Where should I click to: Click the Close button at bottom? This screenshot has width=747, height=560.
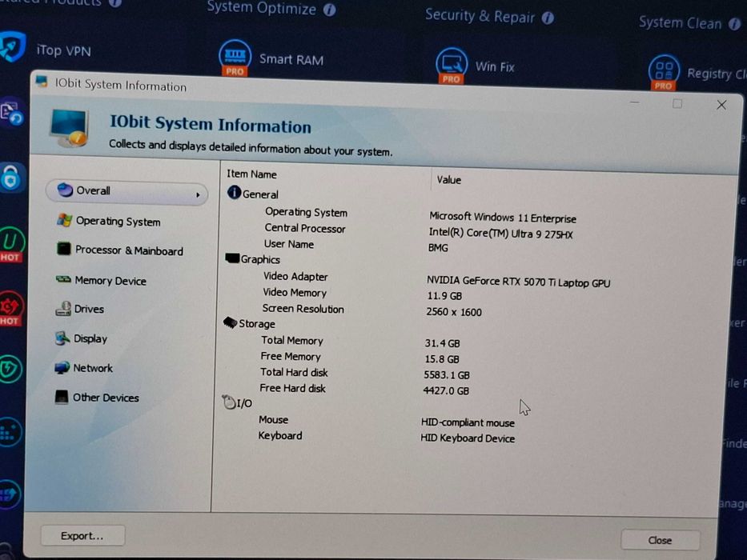click(660, 541)
